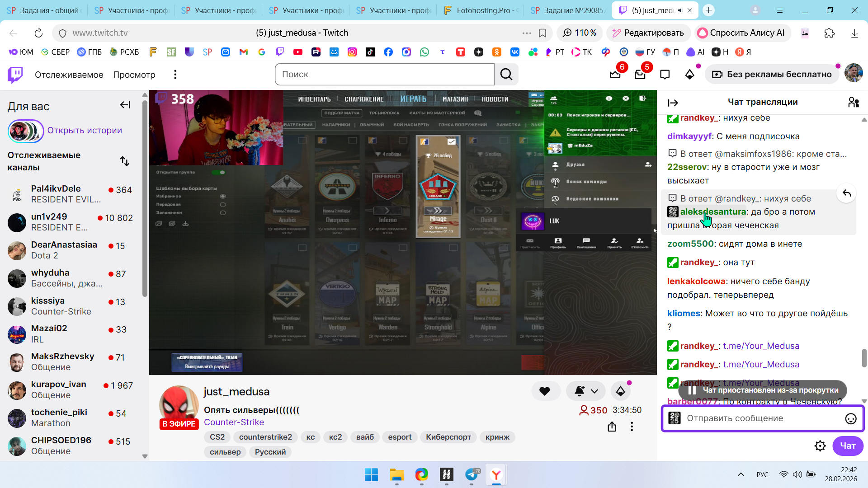Collapse the Для вас sidebar

pyautogui.click(x=125, y=105)
